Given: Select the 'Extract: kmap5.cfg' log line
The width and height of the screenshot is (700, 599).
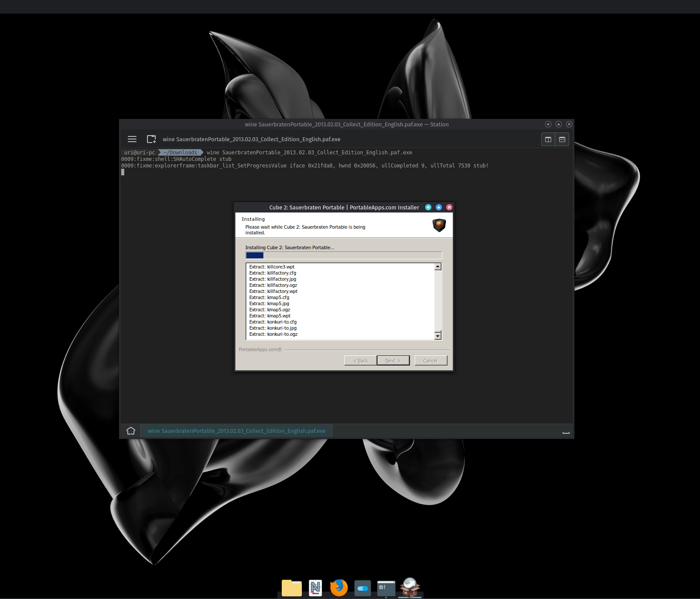Looking at the screenshot, I should pyautogui.click(x=269, y=297).
